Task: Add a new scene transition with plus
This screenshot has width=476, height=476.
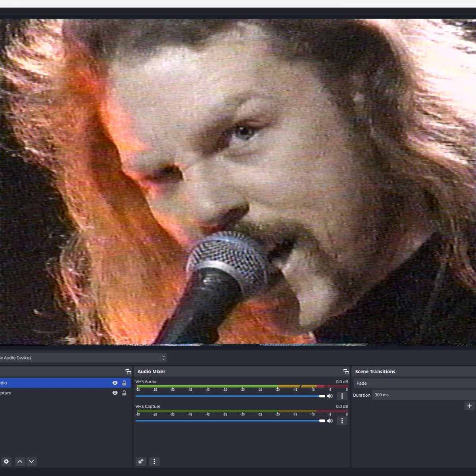Action: 470,406
